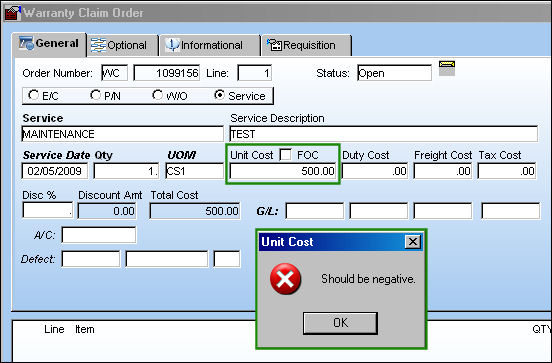The image size is (552, 363).
Task: Click the first G/L field
Action: click(315, 211)
